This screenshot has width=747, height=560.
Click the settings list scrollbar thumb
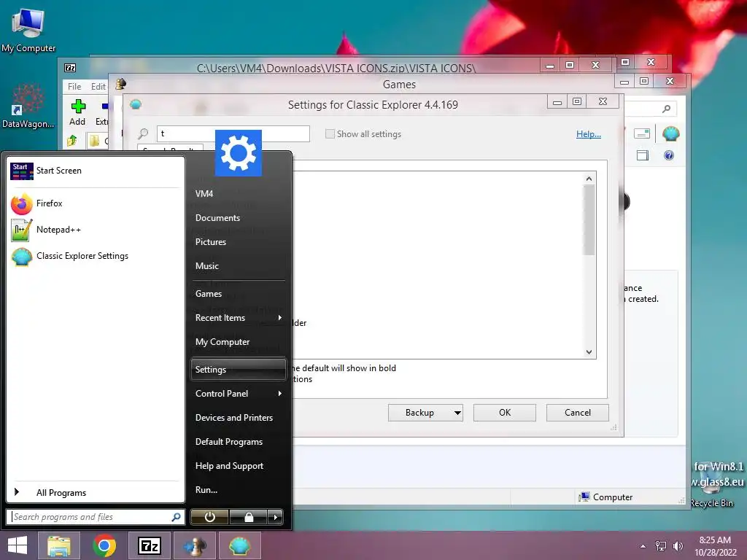[x=589, y=220]
